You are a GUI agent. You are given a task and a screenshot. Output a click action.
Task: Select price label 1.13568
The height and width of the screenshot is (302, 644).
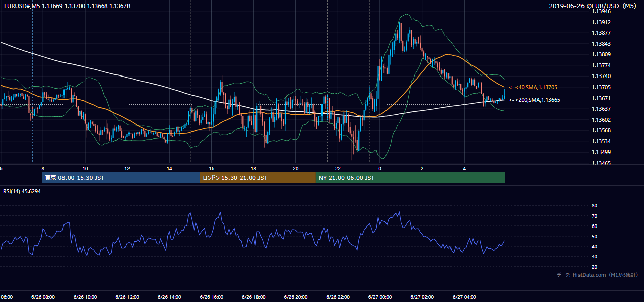[x=601, y=130]
